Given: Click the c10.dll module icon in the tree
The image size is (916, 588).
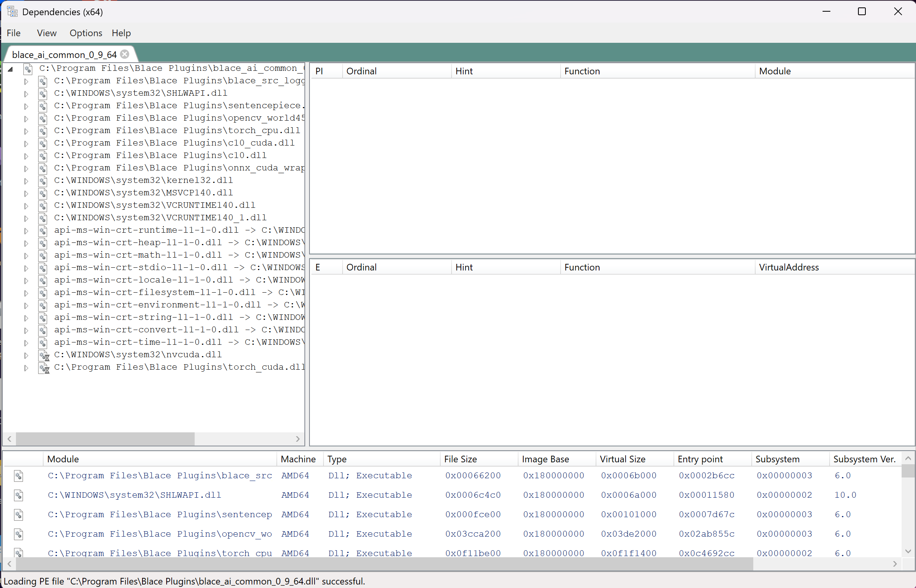Looking at the screenshot, I should [x=43, y=156].
